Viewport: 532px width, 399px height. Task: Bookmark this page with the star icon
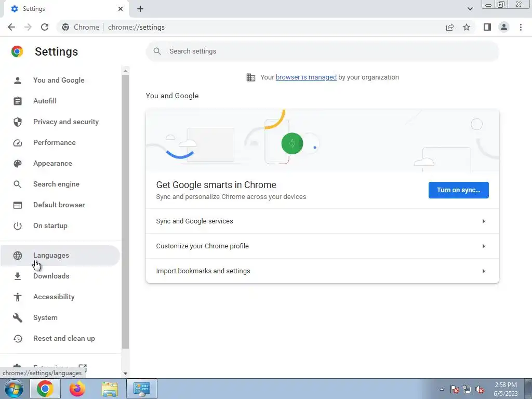tap(467, 27)
